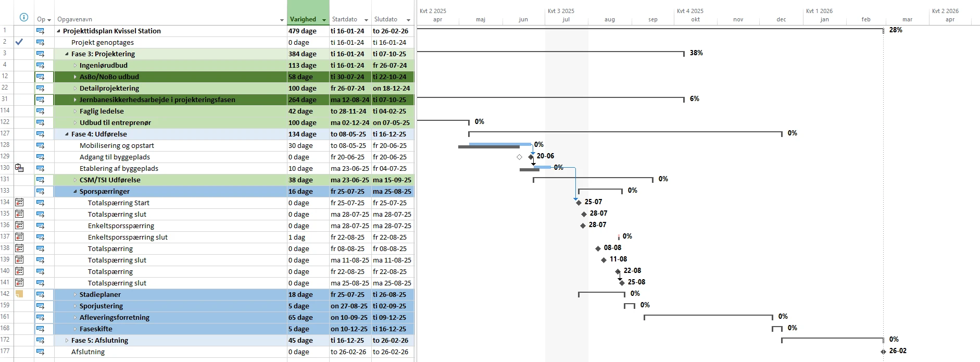Image resolution: width=980 pixels, height=362 pixels.
Task: Expand the Ingeniørudbud summary task
Action: click(x=75, y=66)
